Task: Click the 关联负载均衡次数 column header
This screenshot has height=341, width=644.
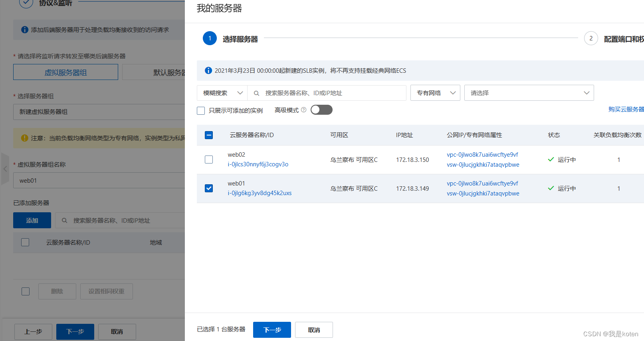Action: point(617,135)
